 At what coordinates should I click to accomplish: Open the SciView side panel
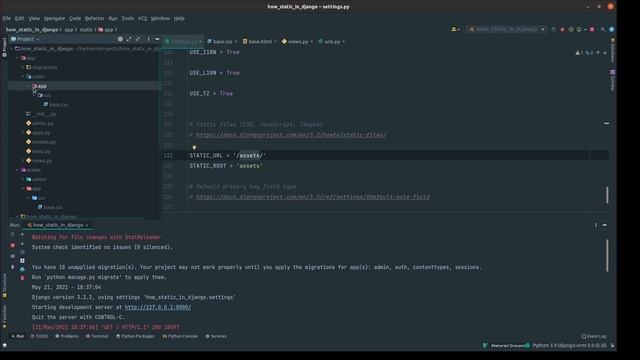point(613,80)
